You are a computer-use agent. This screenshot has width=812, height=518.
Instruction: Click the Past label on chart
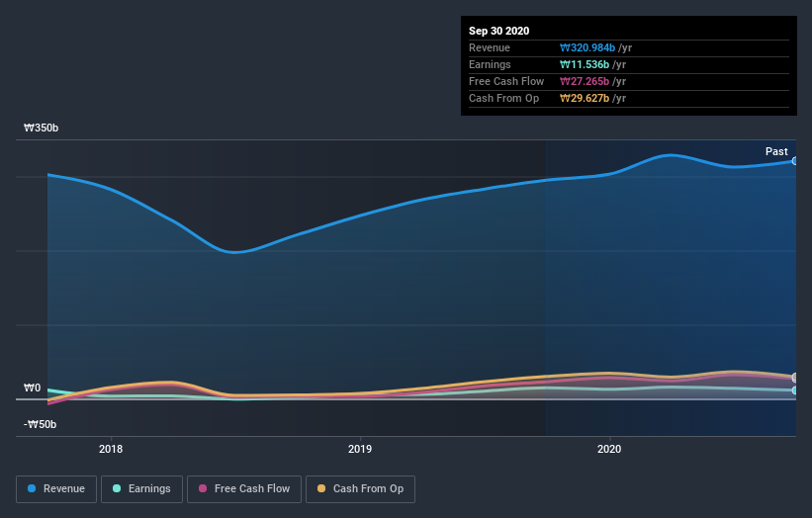click(x=776, y=151)
